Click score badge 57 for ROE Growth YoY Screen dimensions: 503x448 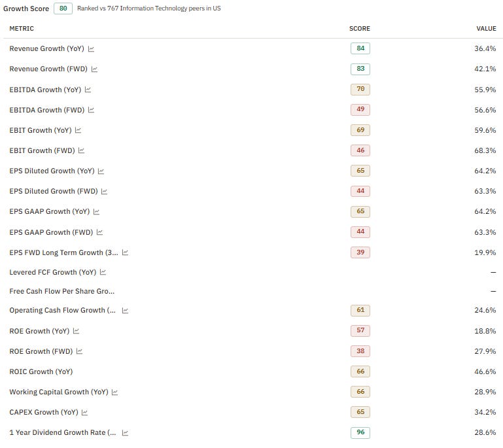360,331
